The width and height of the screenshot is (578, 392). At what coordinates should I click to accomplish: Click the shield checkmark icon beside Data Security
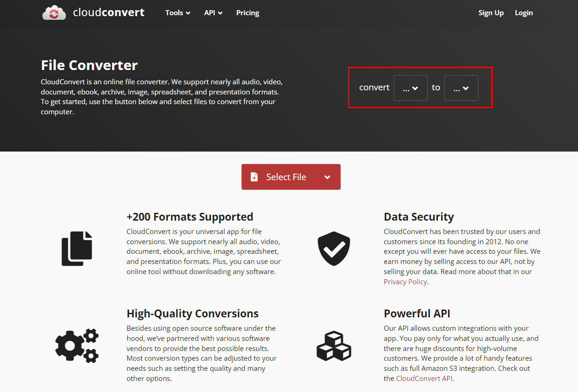click(x=334, y=248)
